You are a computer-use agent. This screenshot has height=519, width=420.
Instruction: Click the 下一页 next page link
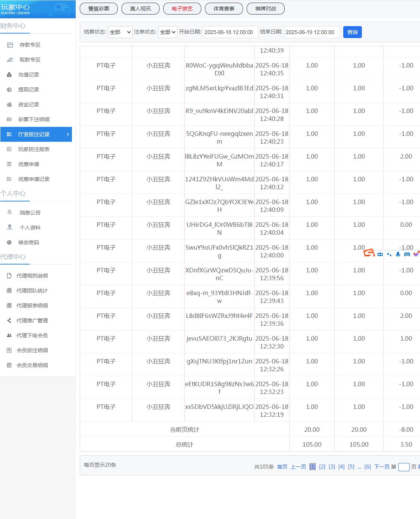382,467
